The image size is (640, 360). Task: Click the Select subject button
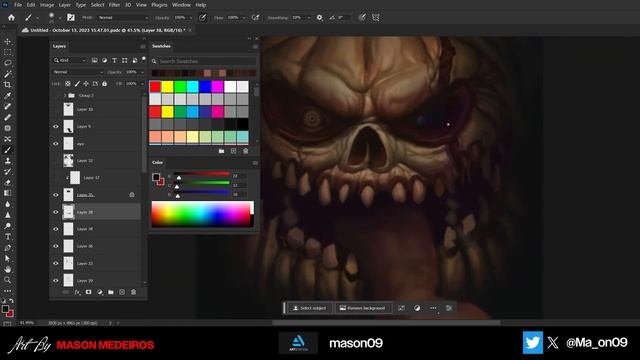[309, 308]
